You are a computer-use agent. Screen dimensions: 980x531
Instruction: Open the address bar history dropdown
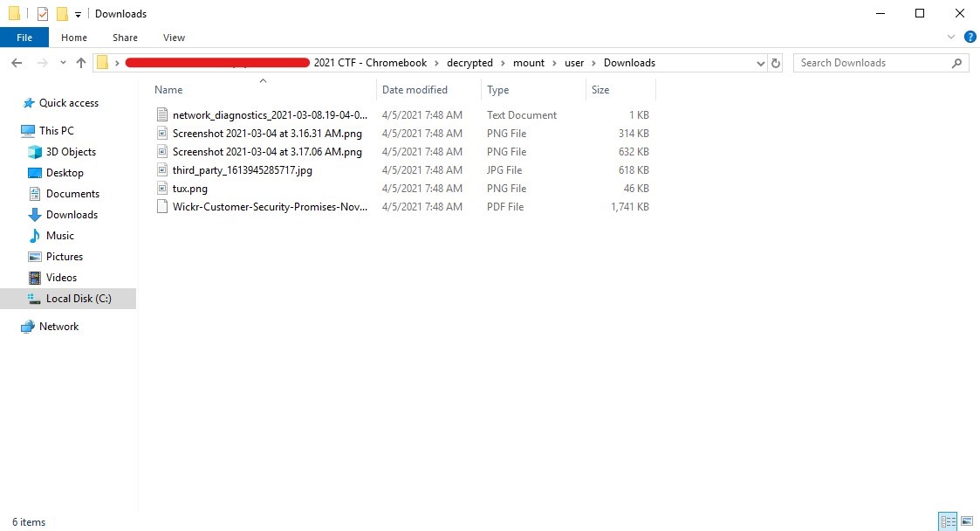click(760, 63)
